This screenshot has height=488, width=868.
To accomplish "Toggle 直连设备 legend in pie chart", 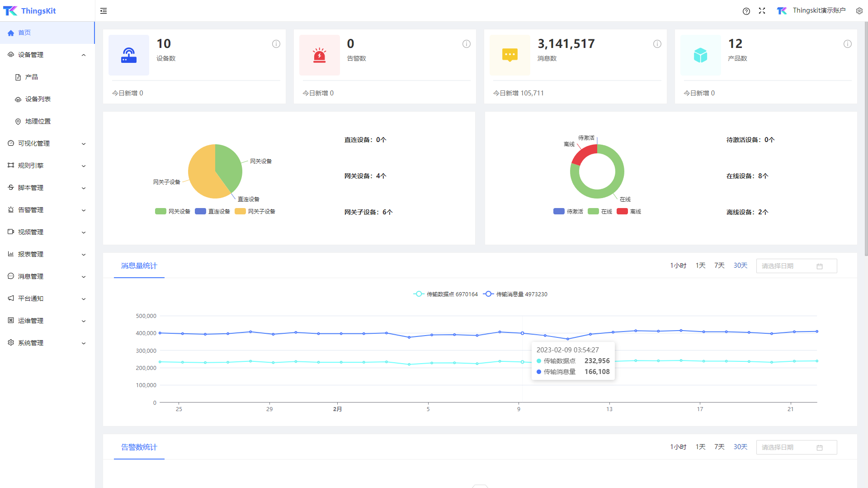I will point(212,211).
